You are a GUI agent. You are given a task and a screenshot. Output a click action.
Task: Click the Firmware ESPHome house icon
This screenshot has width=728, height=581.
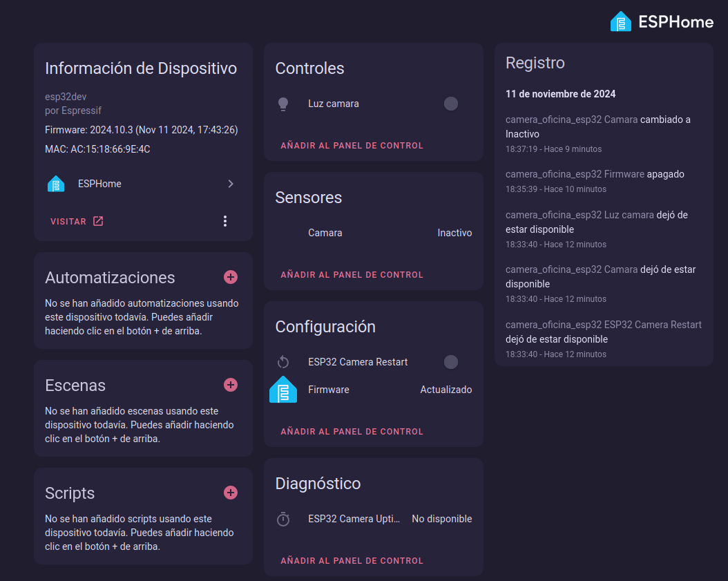click(282, 390)
